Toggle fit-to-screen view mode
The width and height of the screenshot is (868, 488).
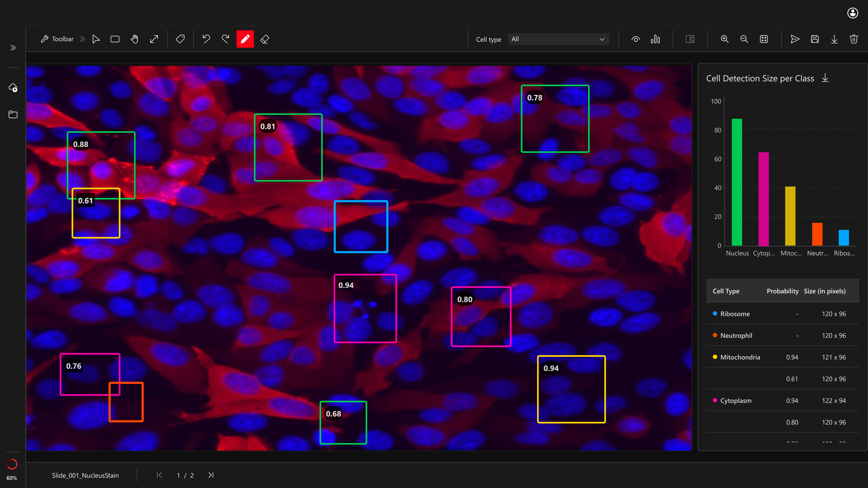[764, 39]
